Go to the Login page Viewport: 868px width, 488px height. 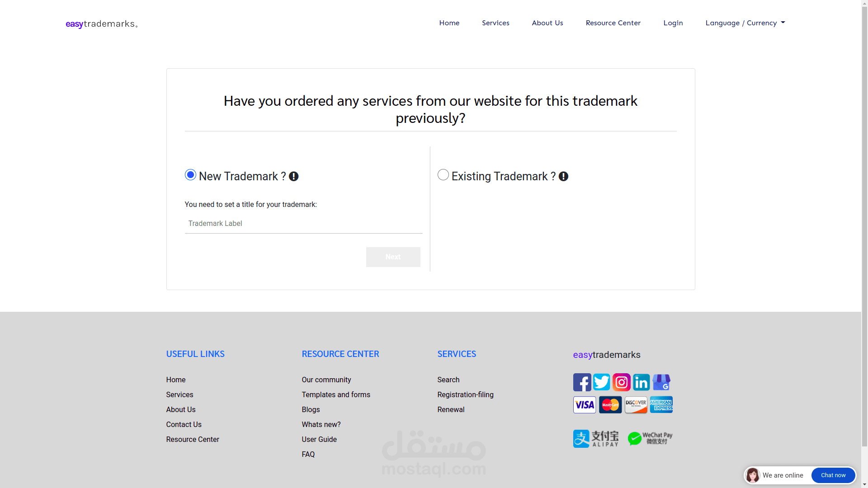[673, 23]
